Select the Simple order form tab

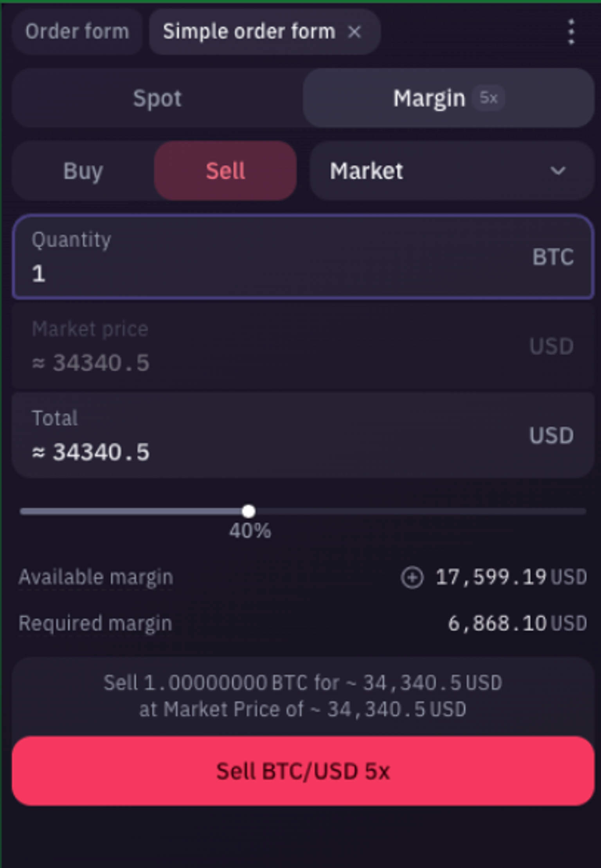249,32
